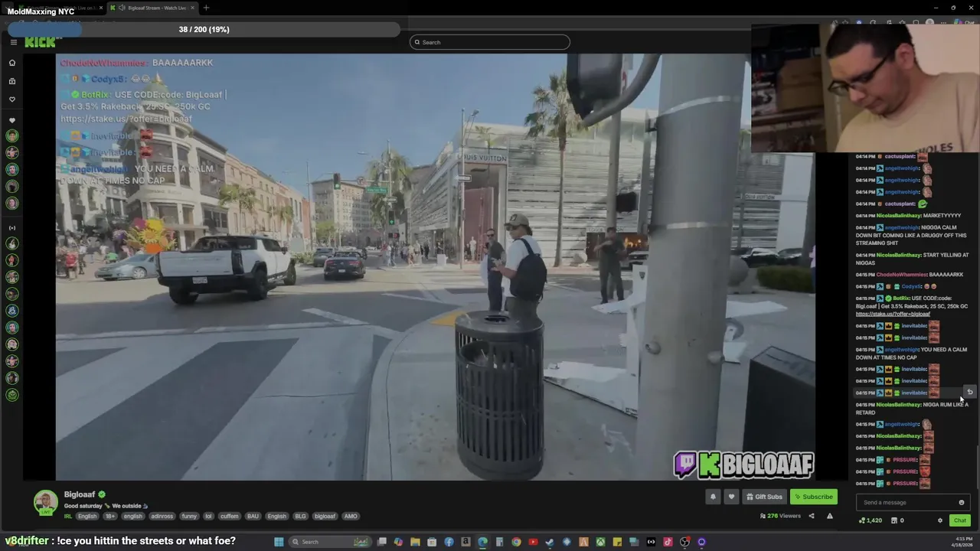
Task: Send message with green Chat button
Action: [x=959, y=520]
